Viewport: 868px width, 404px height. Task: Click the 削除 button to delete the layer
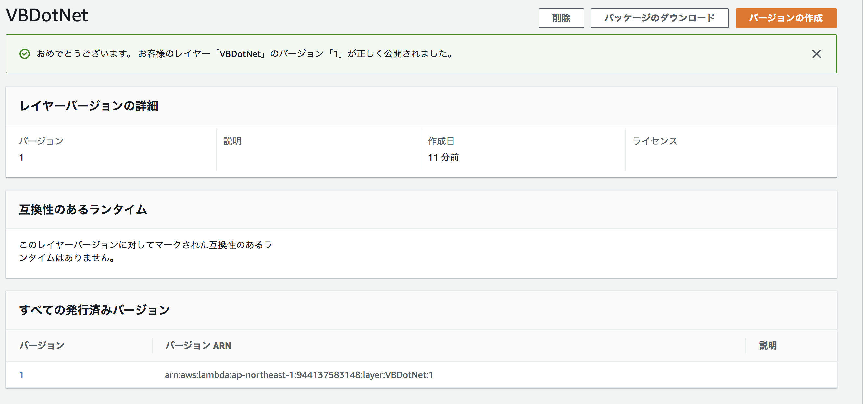pyautogui.click(x=561, y=18)
